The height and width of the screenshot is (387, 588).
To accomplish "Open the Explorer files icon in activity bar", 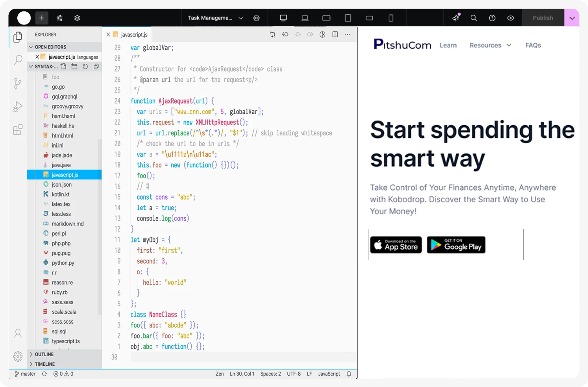I will coord(18,37).
